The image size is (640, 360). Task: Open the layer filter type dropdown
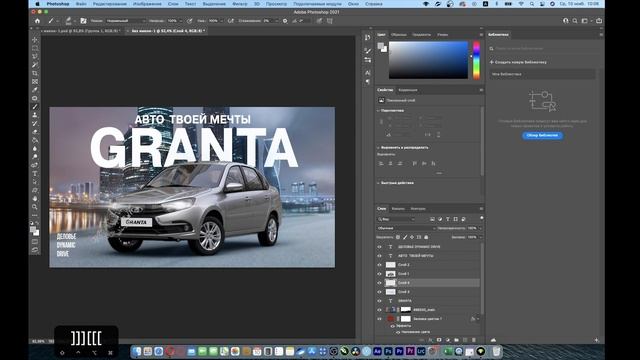point(396,219)
